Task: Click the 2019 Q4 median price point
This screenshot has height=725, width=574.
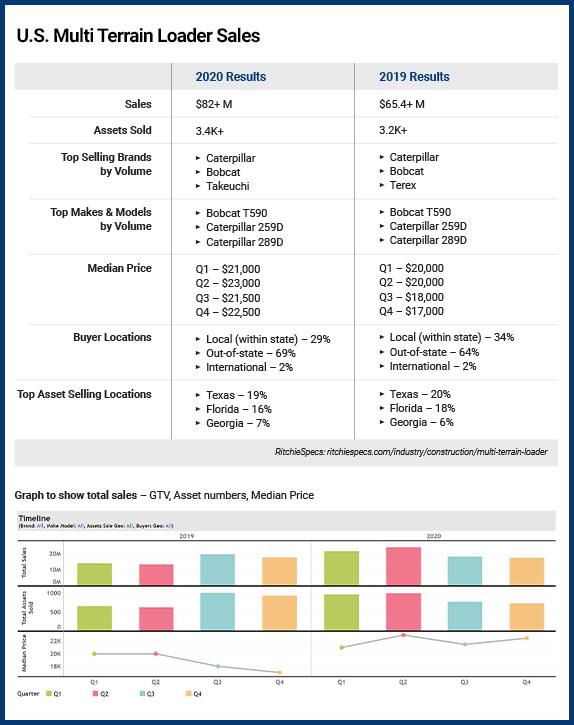Action: 280,672
